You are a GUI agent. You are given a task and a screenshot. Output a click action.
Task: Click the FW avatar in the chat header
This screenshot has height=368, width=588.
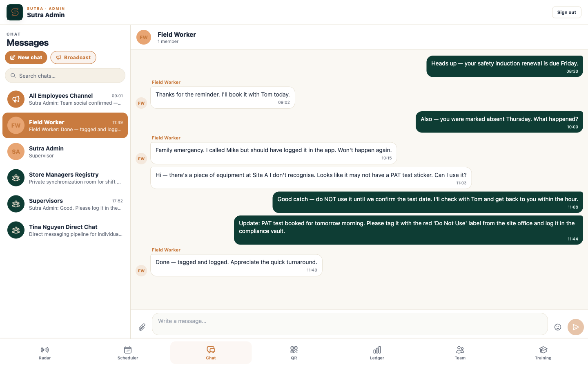pyautogui.click(x=144, y=37)
